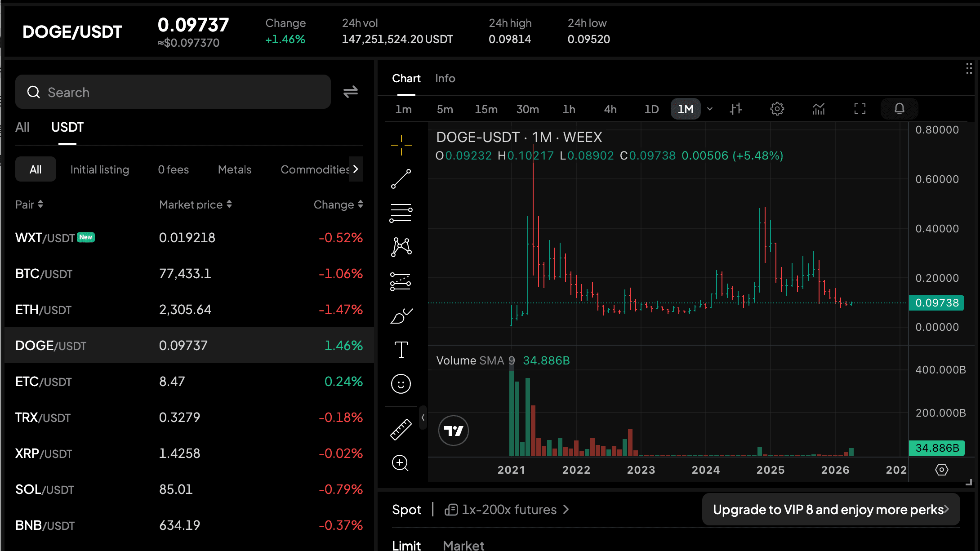Click the 0.09738 current price label
The height and width of the screenshot is (551, 980).
(937, 303)
